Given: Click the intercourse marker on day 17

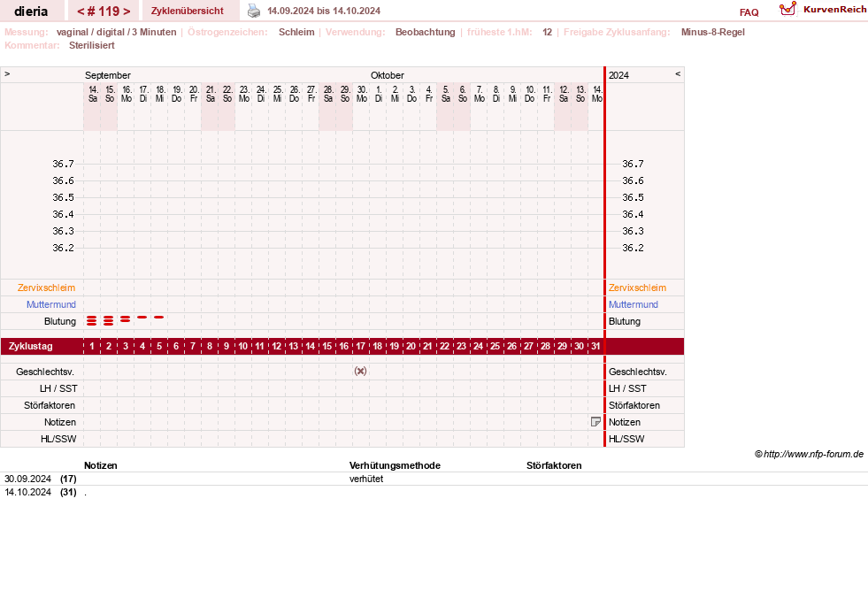Looking at the screenshot, I should (360, 371).
